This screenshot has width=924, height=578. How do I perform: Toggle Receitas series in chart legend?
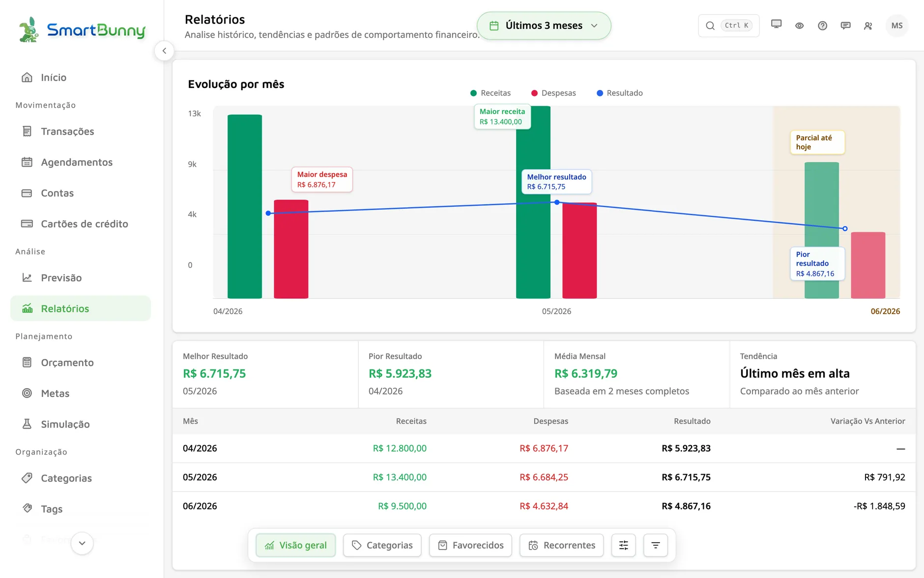tap(491, 93)
